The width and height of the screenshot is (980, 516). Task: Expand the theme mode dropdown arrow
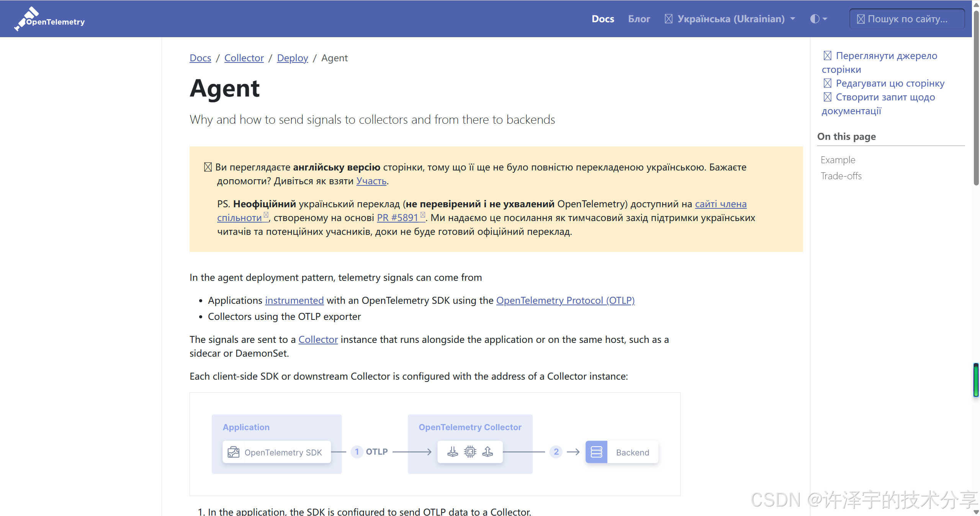click(x=825, y=19)
